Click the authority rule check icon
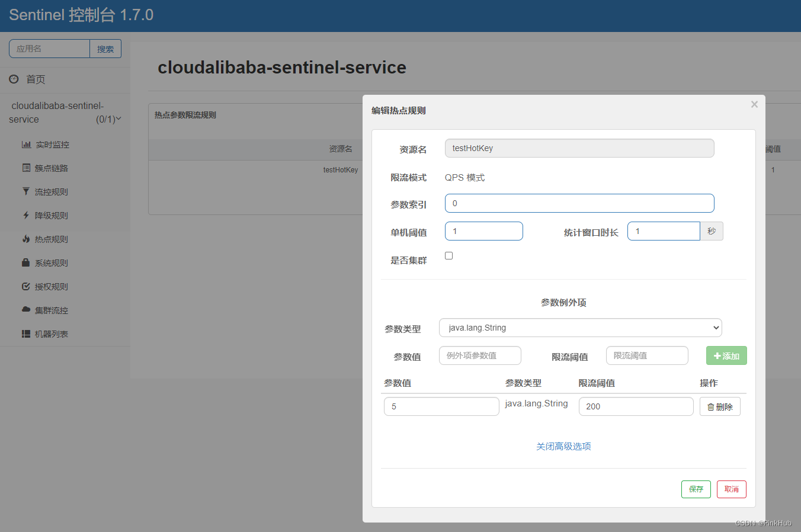Screen dimensions: 801x532 point(26,286)
